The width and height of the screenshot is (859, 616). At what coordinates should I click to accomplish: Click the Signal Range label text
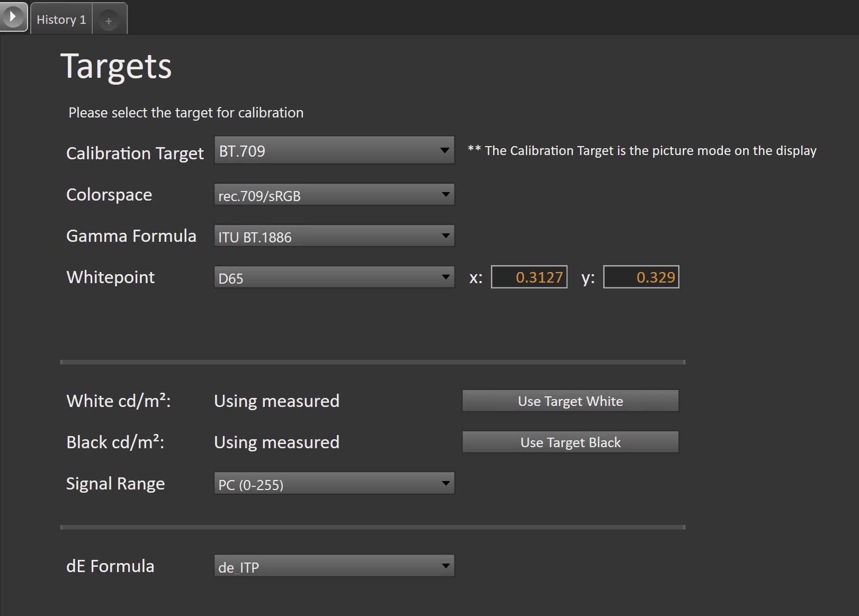[115, 484]
